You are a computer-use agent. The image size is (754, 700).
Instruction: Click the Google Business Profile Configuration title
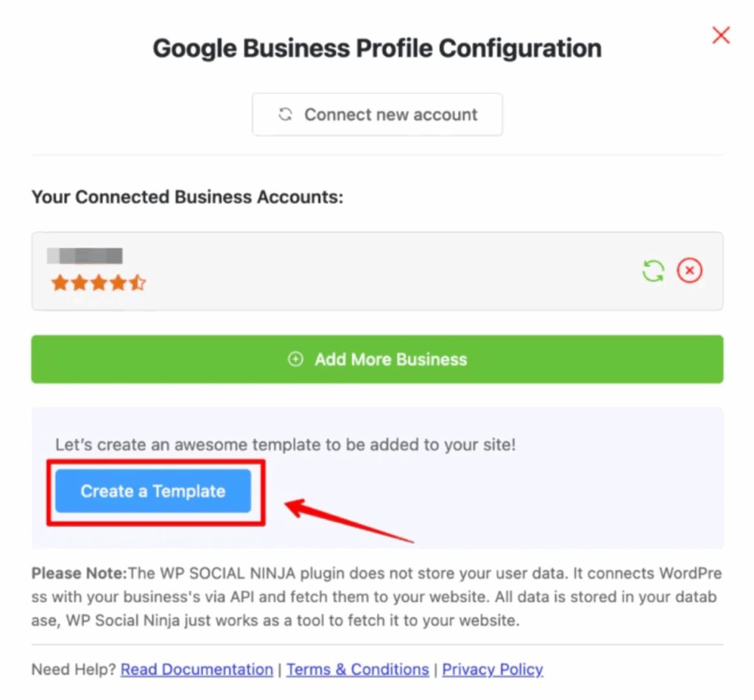(x=377, y=49)
